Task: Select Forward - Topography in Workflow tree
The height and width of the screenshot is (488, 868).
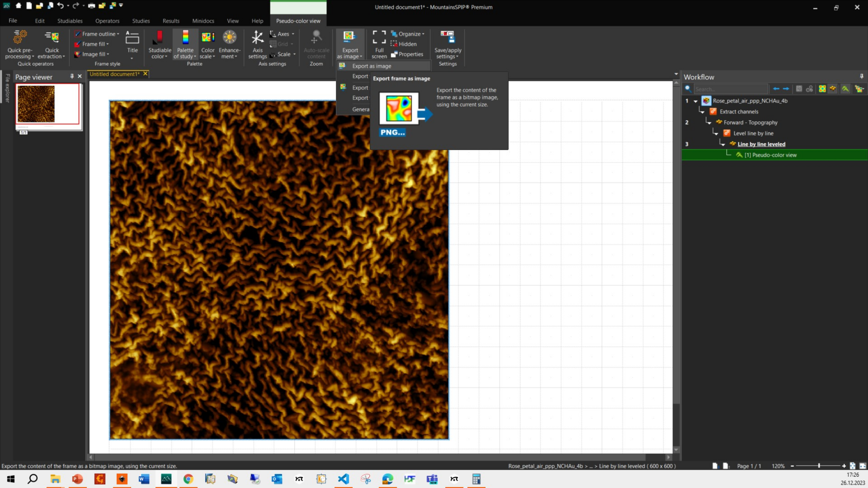Action: point(750,122)
